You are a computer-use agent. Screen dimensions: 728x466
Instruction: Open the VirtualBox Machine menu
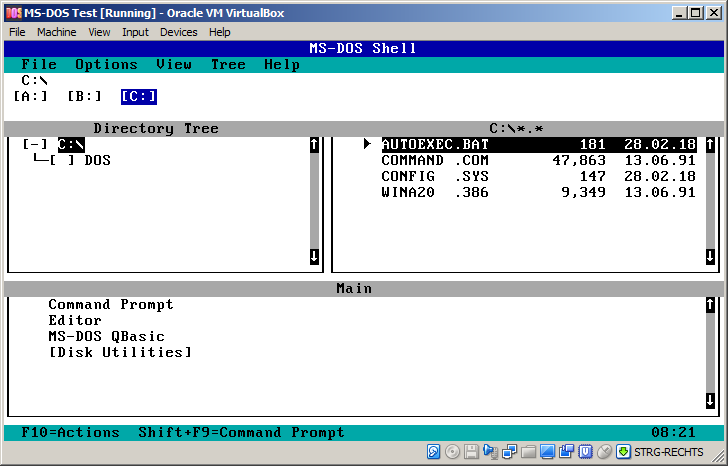(x=57, y=32)
